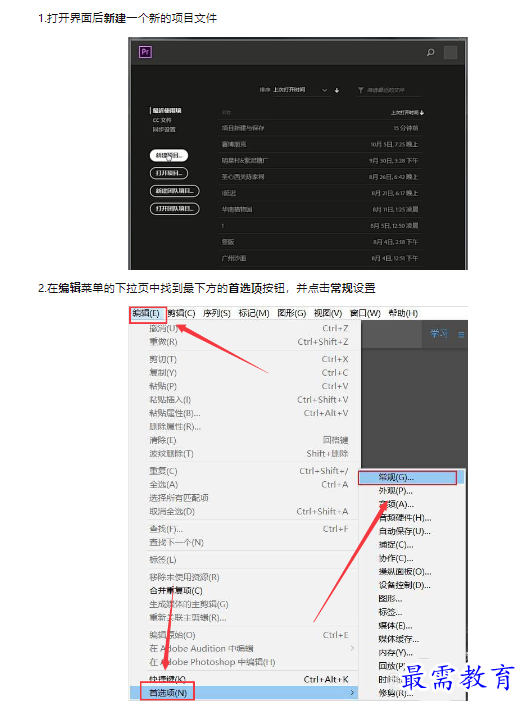Open the recent project 广州沙面
This screenshot has height=709, width=523.
[320, 258]
